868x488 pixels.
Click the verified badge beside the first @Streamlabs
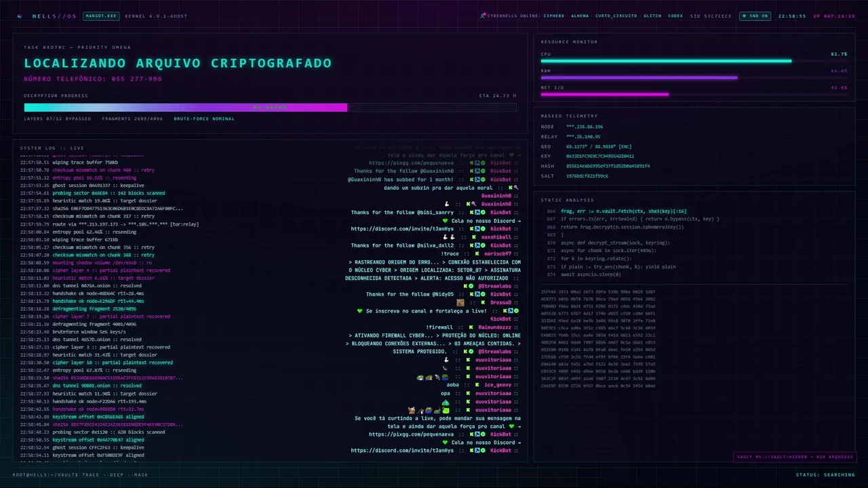472,286
